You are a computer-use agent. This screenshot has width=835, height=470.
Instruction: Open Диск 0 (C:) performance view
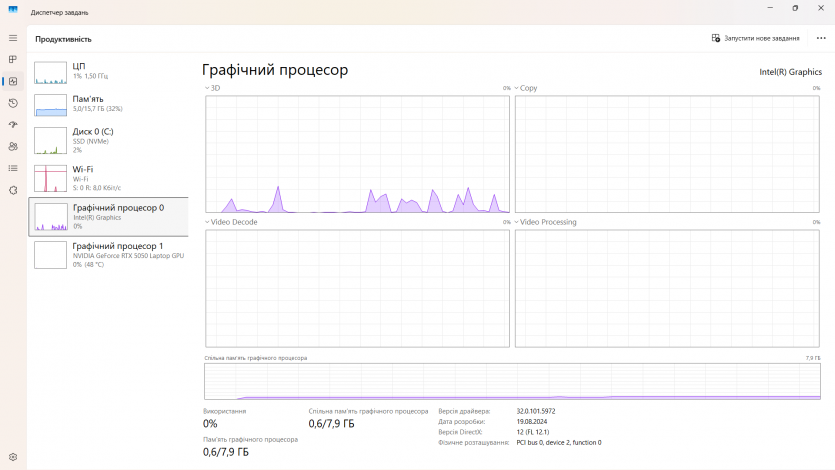108,140
